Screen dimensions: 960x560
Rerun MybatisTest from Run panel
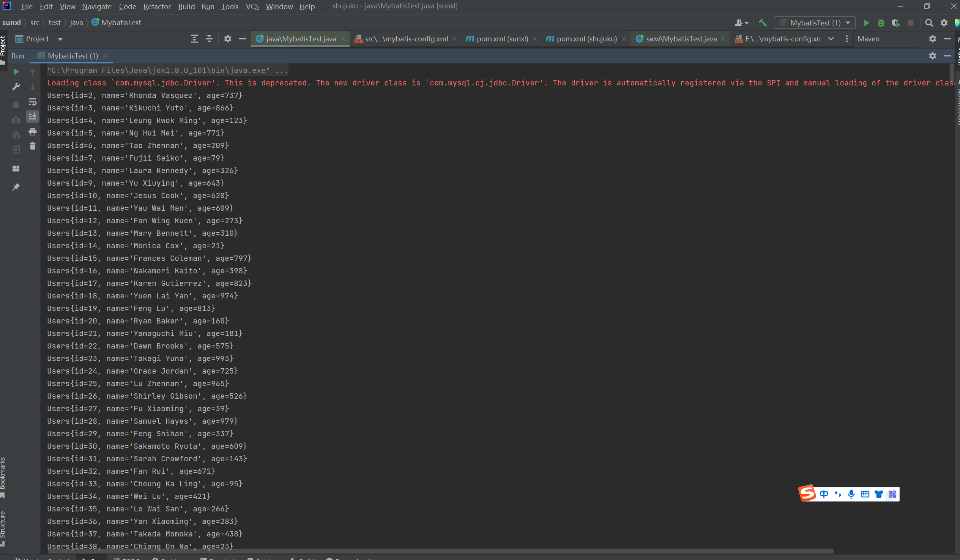[16, 72]
